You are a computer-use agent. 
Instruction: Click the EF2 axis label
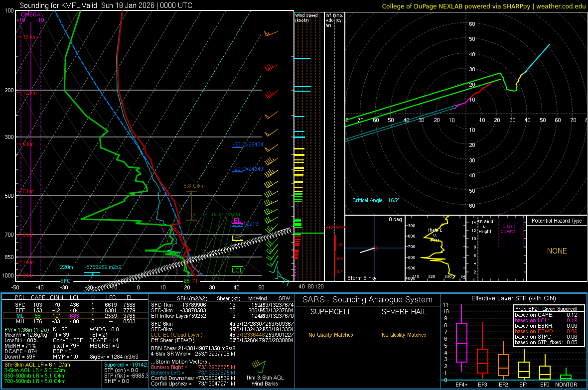[503, 385]
